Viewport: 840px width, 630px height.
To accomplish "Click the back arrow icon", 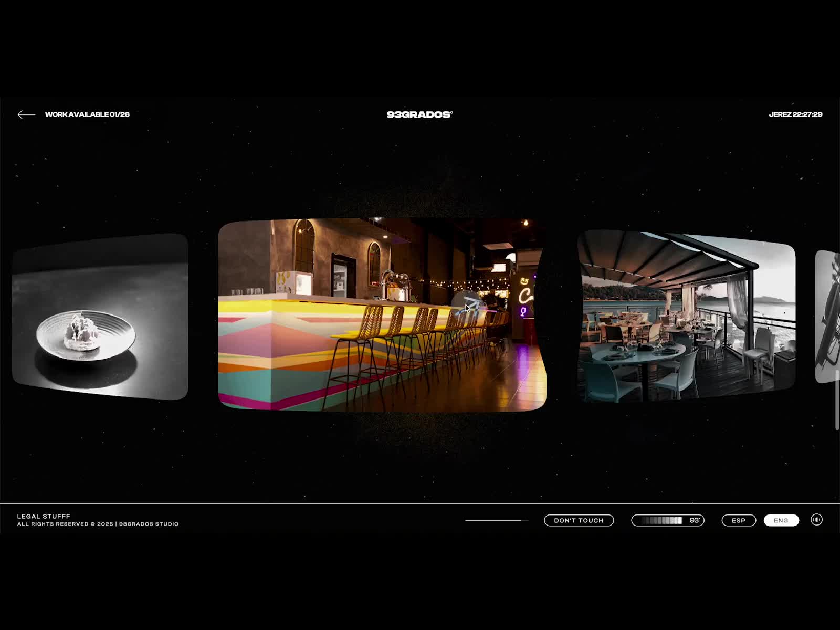I will tap(26, 114).
